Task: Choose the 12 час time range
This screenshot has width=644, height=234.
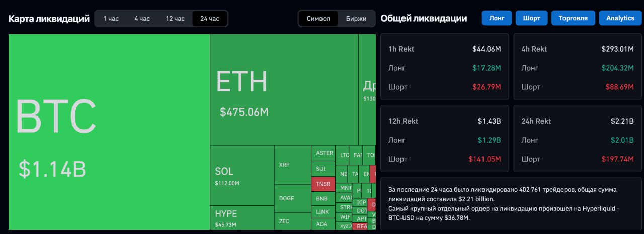Action: (x=175, y=19)
